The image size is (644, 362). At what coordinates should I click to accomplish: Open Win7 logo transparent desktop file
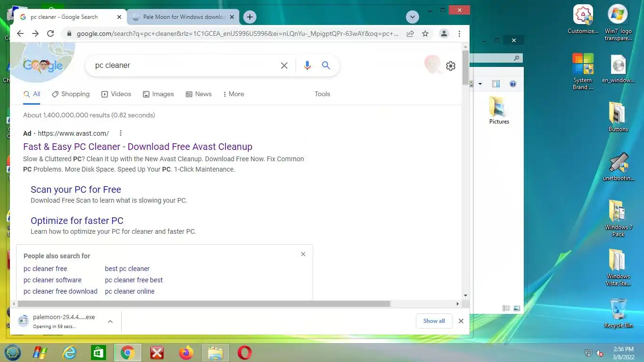click(618, 23)
